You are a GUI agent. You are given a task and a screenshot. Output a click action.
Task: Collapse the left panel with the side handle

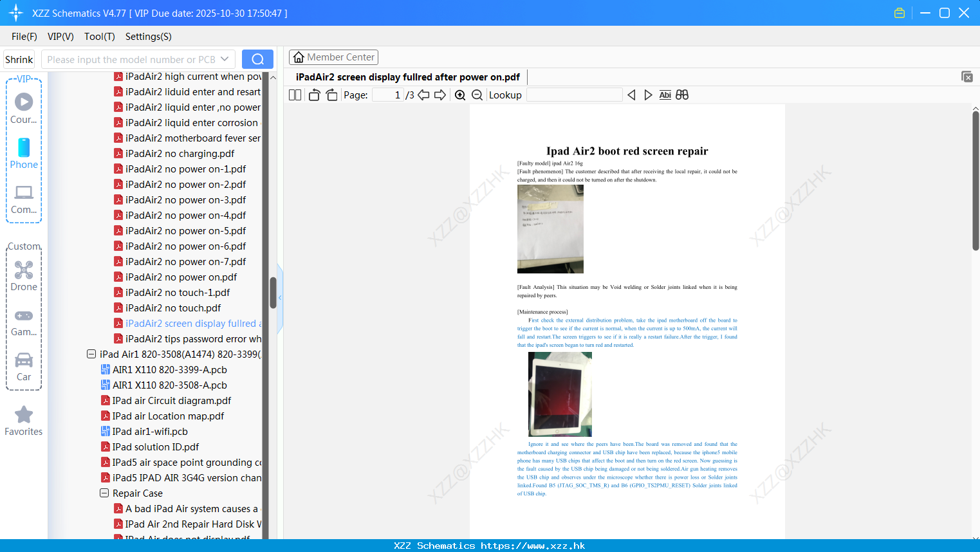[280, 298]
